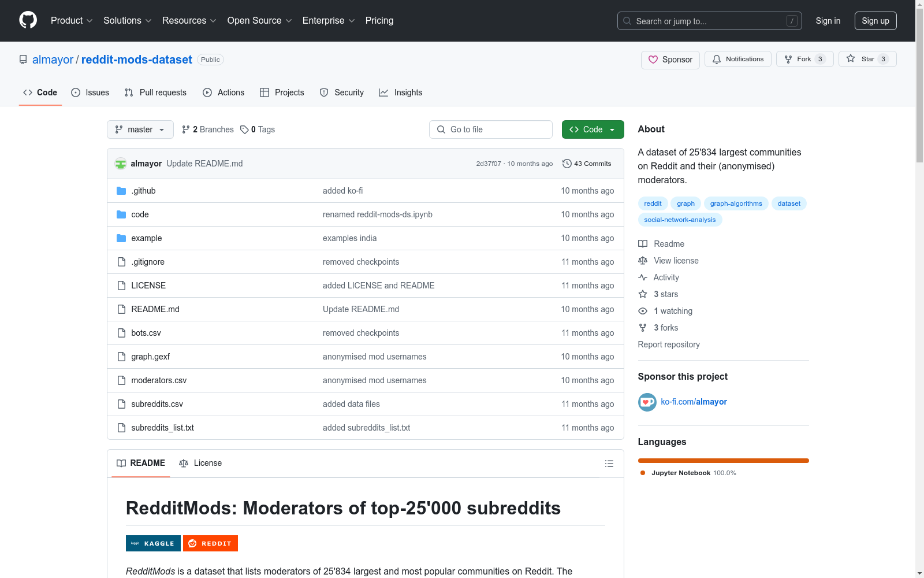Click the almayor avatar in commit row
This screenshot has height=578, width=924.
[x=121, y=164]
